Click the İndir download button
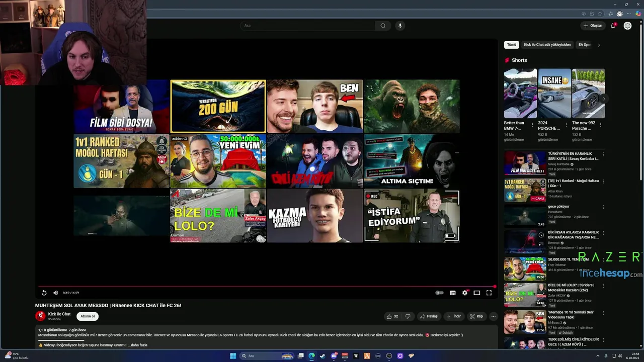Screen dimensions: 644x362 pos(454,316)
